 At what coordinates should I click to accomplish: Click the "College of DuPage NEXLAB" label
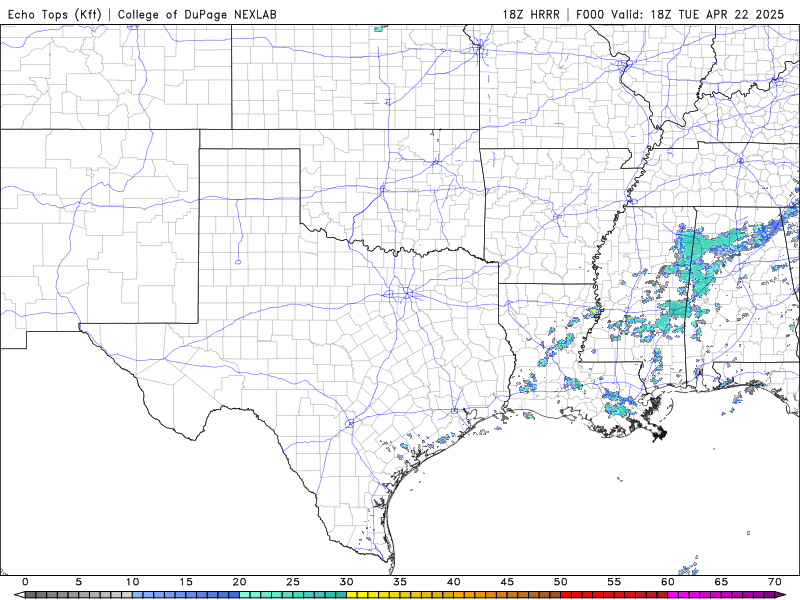[197, 14]
